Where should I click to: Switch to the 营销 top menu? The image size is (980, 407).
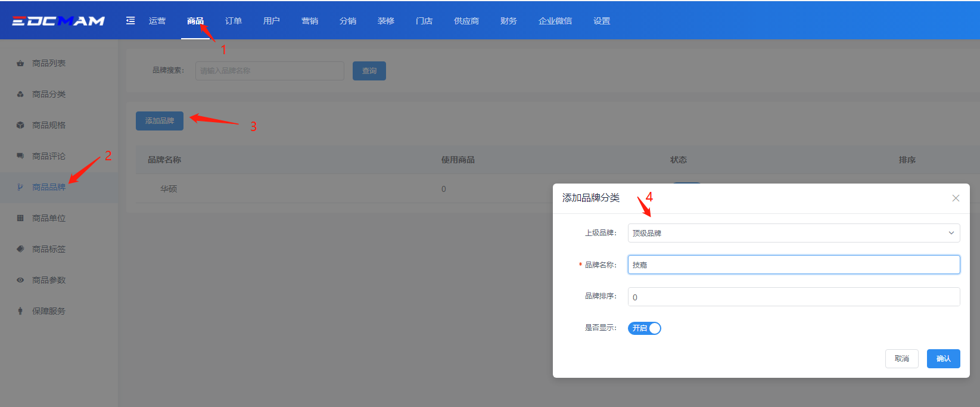point(310,21)
